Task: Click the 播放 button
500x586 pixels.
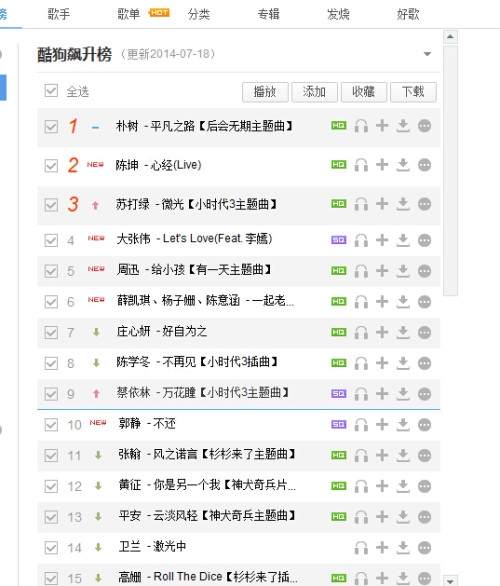Action: [265, 92]
